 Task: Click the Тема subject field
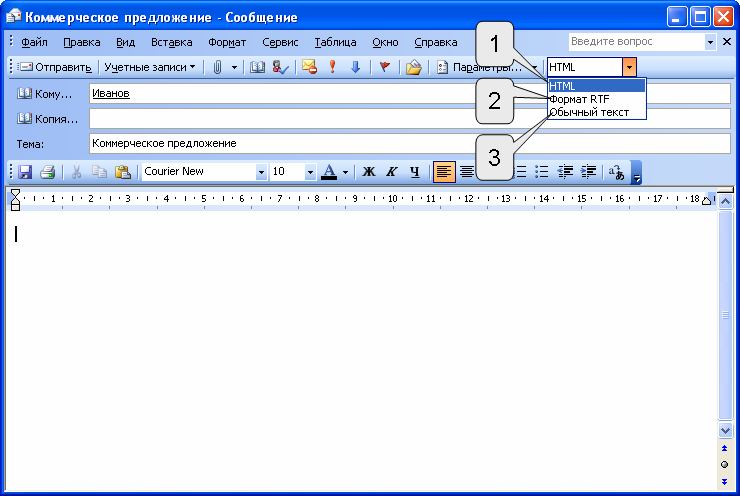pos(409,143)
